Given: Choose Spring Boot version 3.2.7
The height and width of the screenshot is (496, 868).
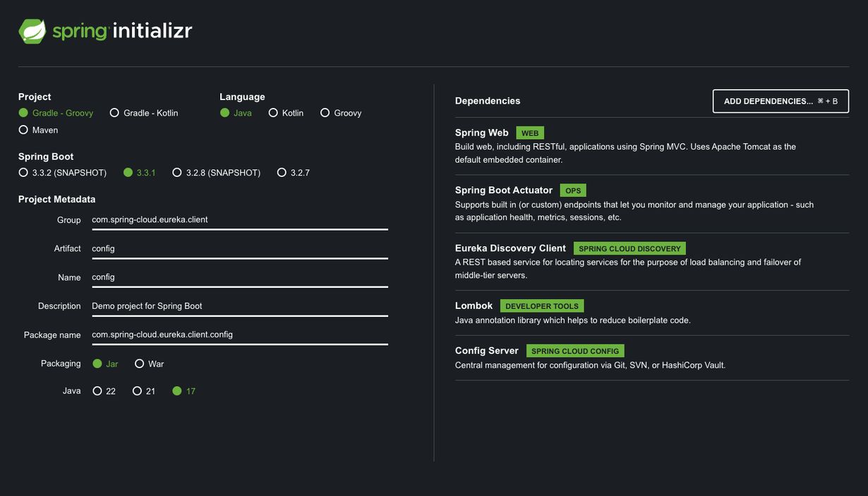Looking at the screenshot, I should tap(294, 172).
